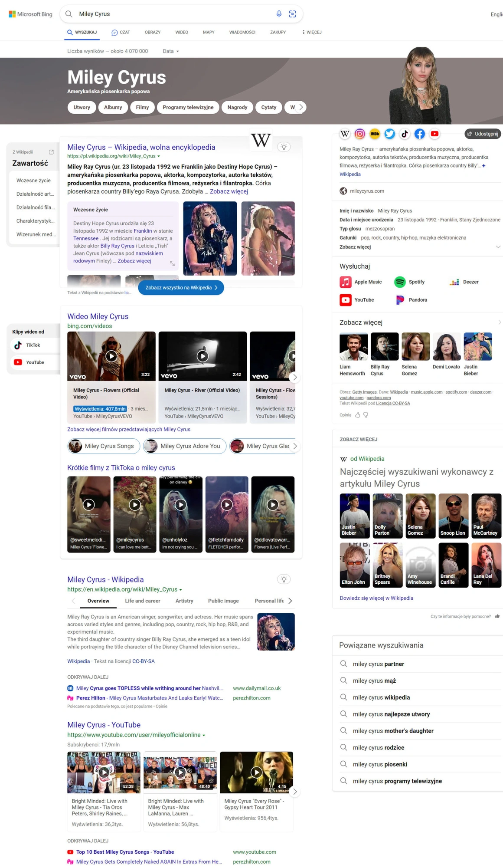The height and width of the screenshot is (868, 503).
Task: Select Life and career tab
Action: click(x=143, y=601)
